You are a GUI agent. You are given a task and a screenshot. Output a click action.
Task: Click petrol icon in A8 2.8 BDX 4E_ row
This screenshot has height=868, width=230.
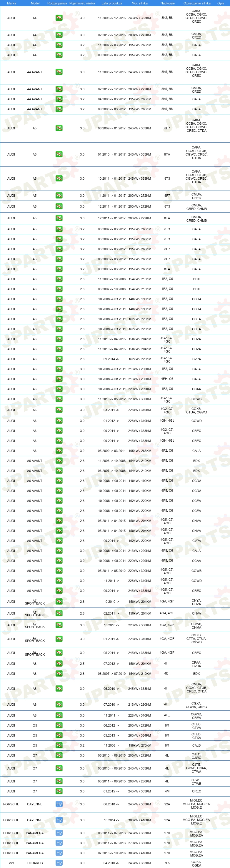59,674
